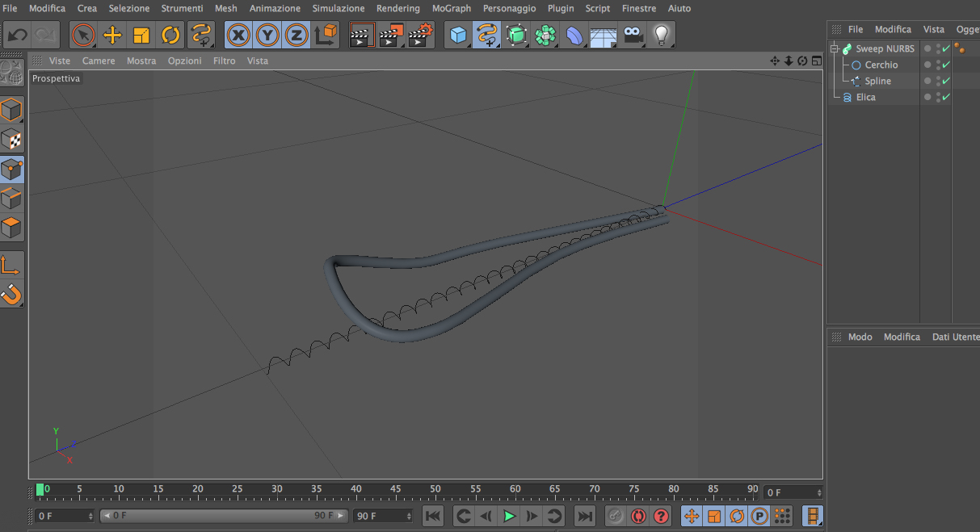Screen dimensions: 980x532
Task: Open the Personaggio menu
Action: coord(510,8)
